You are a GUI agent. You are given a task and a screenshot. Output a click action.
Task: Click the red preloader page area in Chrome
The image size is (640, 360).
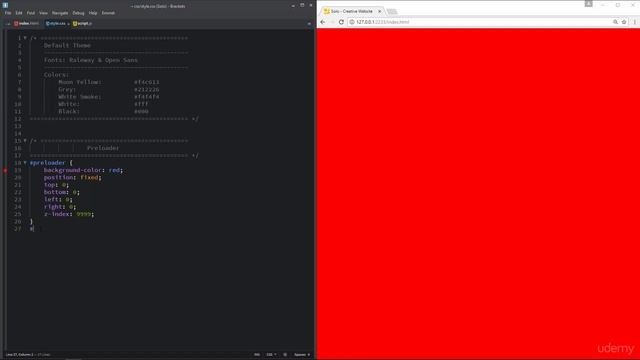click(478, 194)
